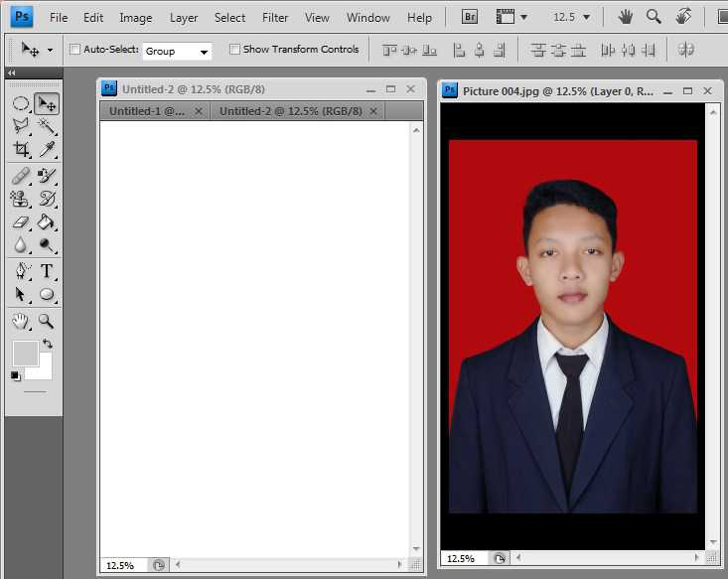
Task: Select the Healing Brush tool
Action: pos(21,176)
